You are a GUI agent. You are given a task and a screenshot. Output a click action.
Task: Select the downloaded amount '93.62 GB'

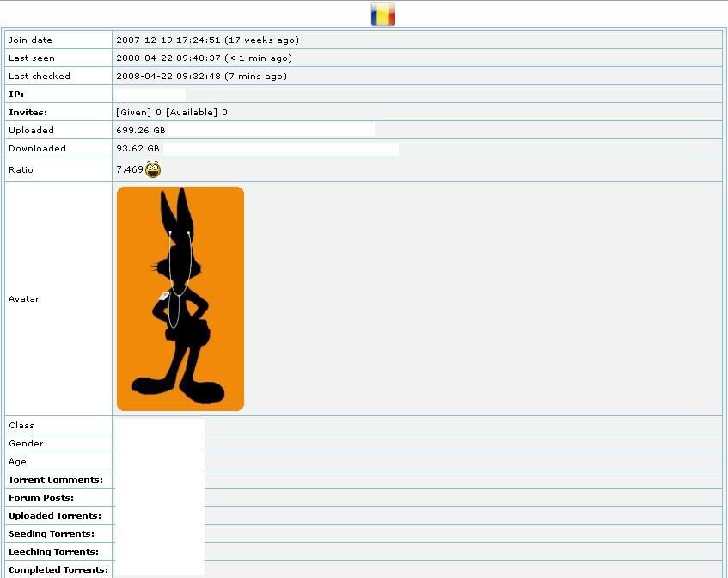tap(138, 149)
